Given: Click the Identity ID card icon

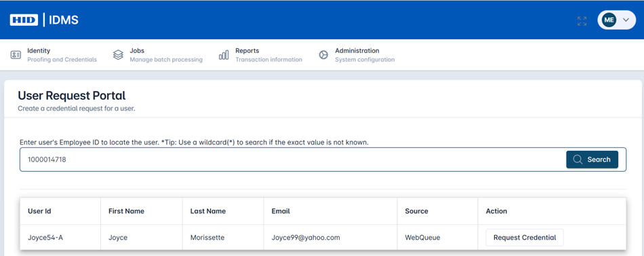Looking at the screenshot, I should click(x=16, y=55).
